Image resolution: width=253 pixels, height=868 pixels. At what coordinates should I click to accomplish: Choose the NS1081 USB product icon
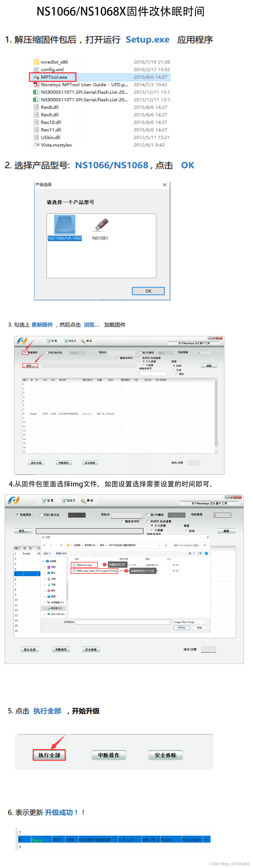(x=100, y=229)
